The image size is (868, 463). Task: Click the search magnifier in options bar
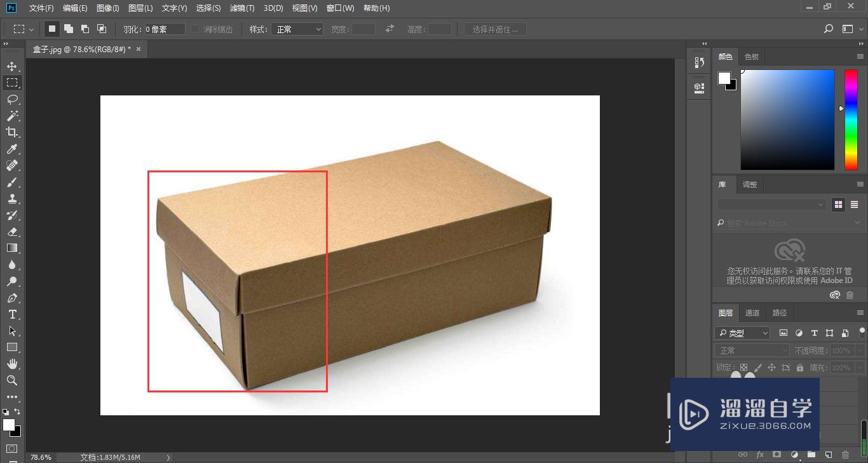[x=829, y=29]
